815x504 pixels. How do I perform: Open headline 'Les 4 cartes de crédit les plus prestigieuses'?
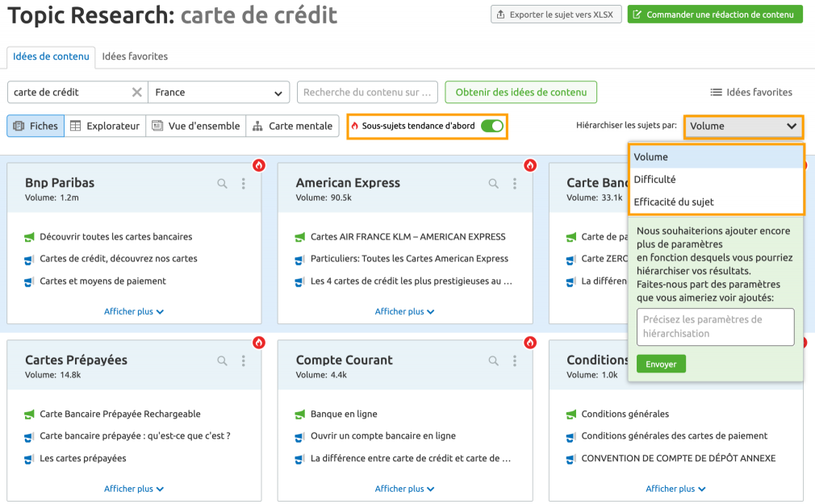click(412, 281)
